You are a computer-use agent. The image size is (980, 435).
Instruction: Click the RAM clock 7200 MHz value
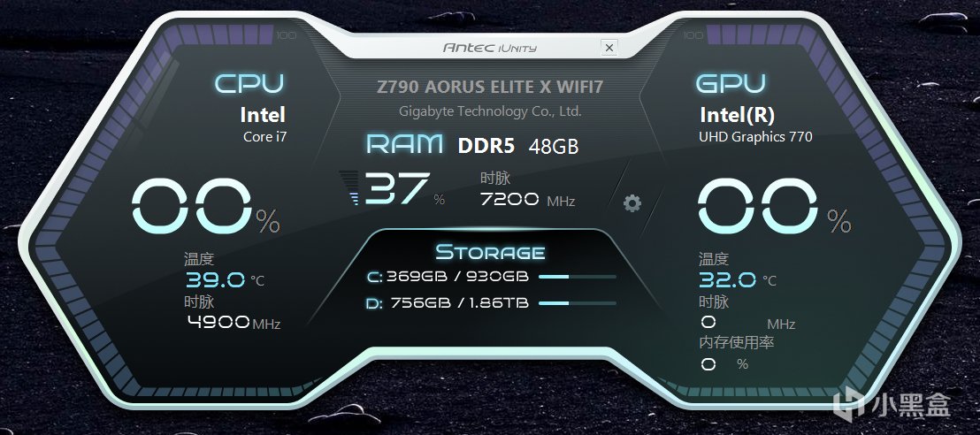click(x=527, y=200)
